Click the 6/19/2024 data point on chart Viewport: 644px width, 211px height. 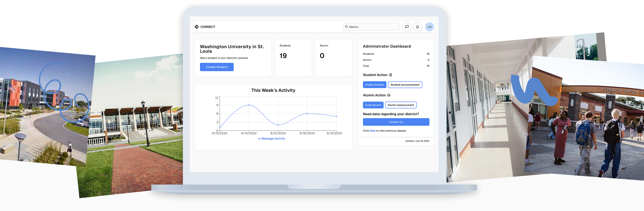coord(336,116)
